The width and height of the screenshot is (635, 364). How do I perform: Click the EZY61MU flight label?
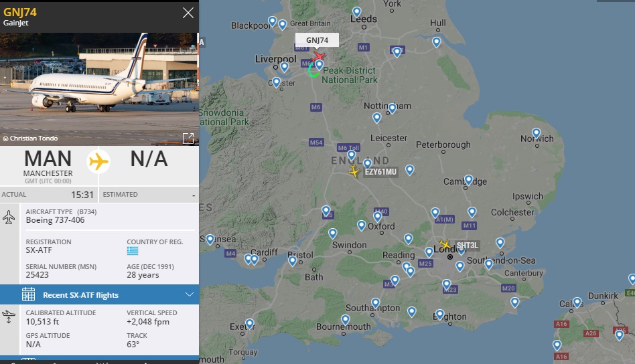click(380, 172)
